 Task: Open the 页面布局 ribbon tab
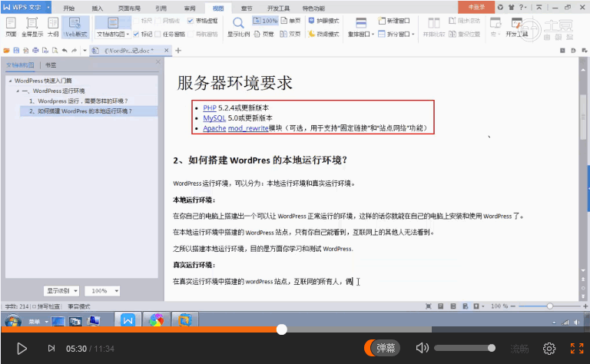point(129,8)
